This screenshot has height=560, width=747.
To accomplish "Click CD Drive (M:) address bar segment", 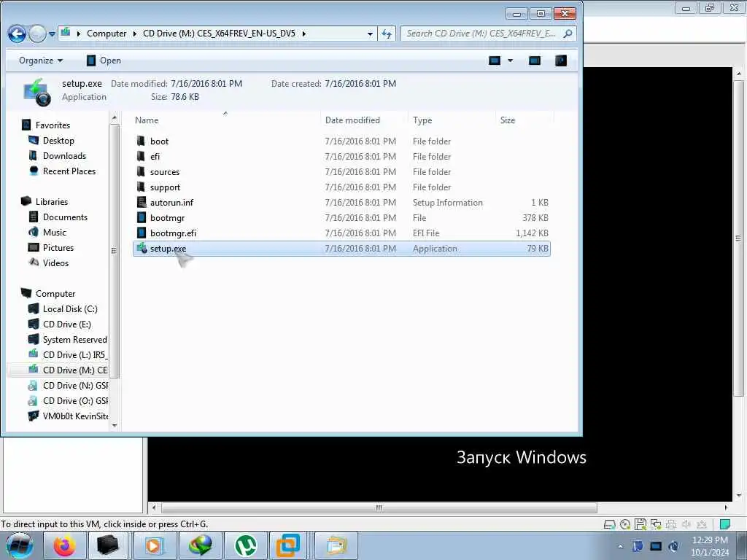I will [219, 34].
